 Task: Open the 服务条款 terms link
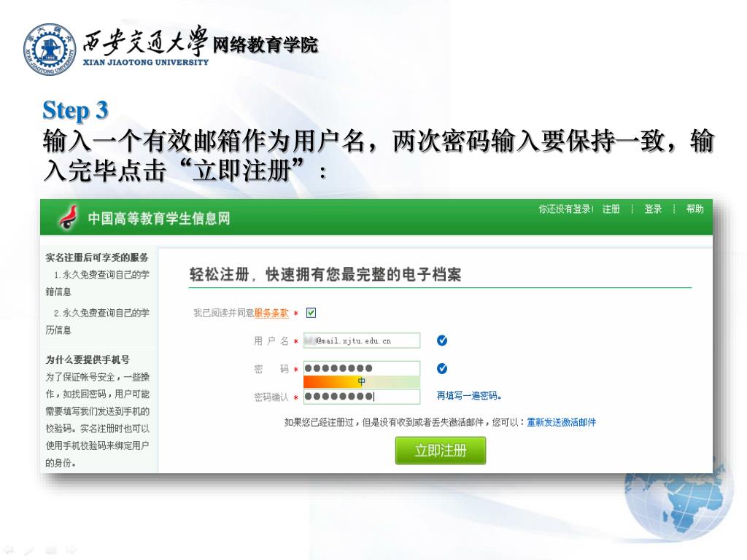click(x=271, y=313)
